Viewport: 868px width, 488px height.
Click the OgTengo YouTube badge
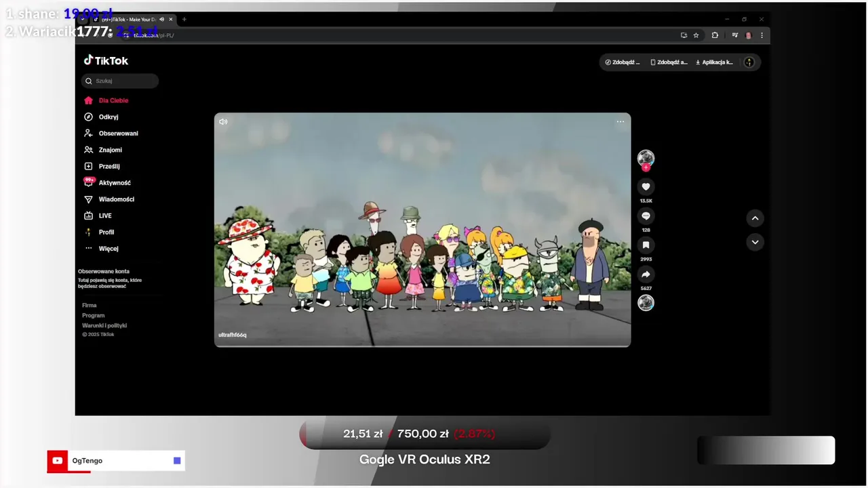[116, 461]
